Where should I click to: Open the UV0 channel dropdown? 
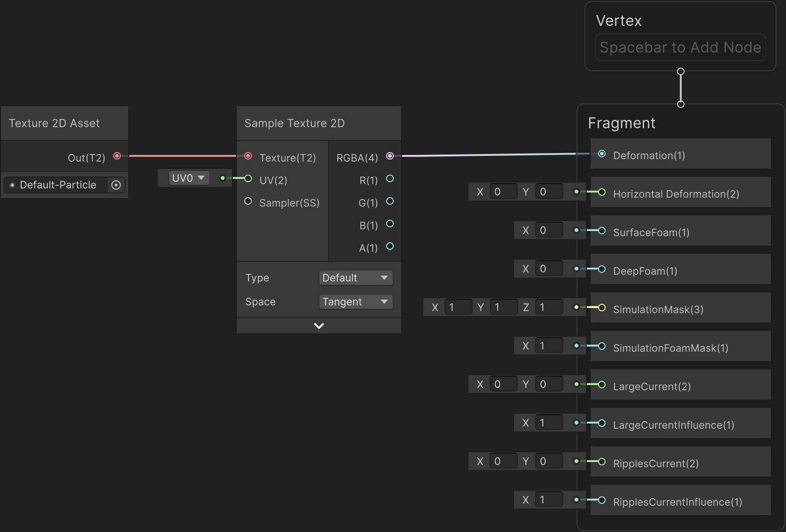188,178
